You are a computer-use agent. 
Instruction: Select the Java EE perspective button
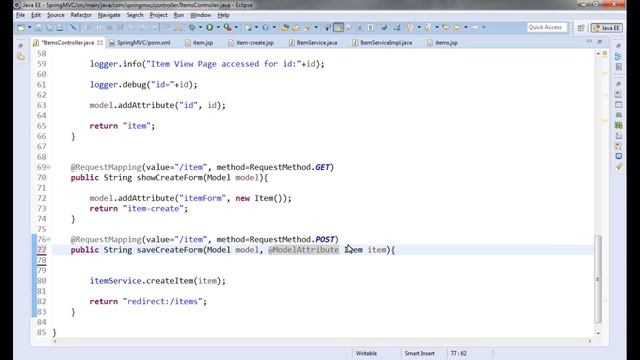click(607, 28)
